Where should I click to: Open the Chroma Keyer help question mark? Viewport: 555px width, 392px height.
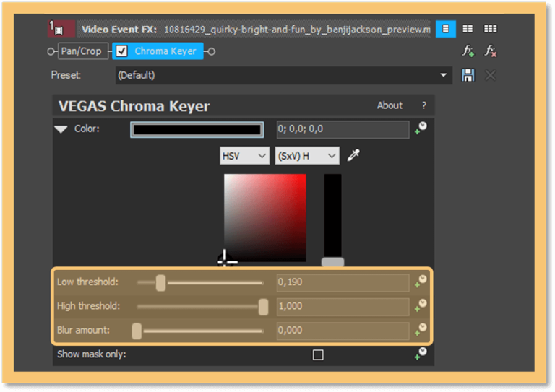pos(424,105)
